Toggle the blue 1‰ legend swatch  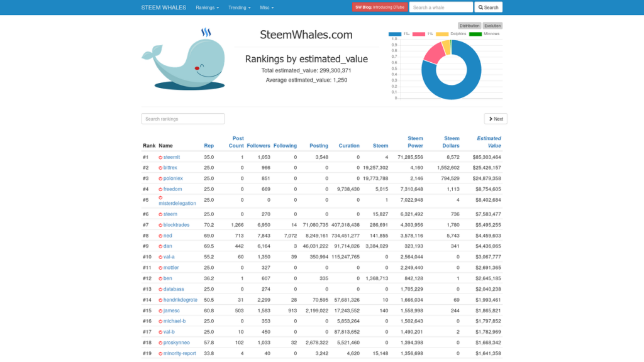tap(395, 34)
